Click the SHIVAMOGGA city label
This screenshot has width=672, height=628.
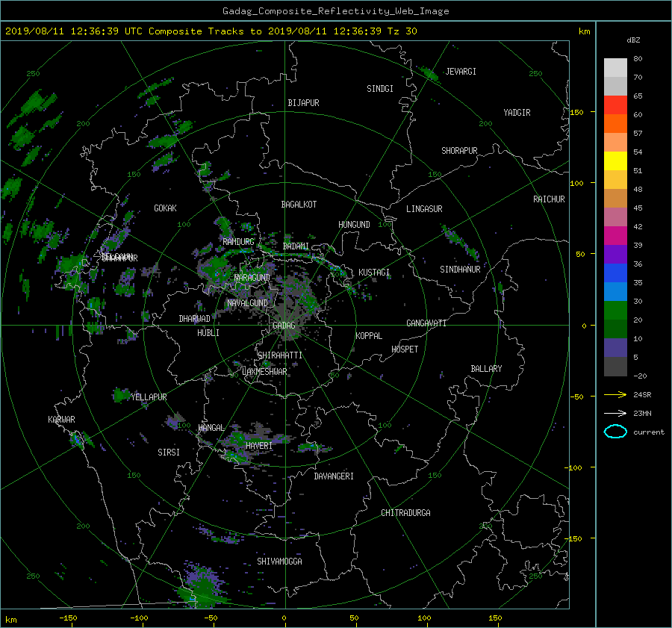tap(279, 561)
